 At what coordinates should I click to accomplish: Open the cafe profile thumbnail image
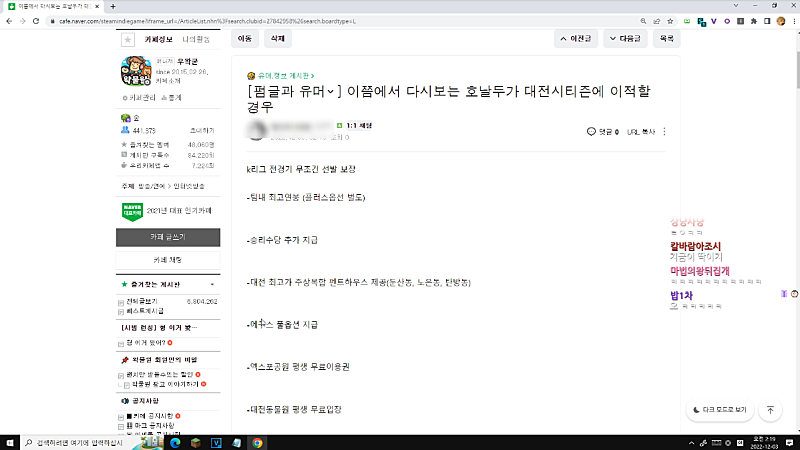pyautogui.click(x=136, y=70)
